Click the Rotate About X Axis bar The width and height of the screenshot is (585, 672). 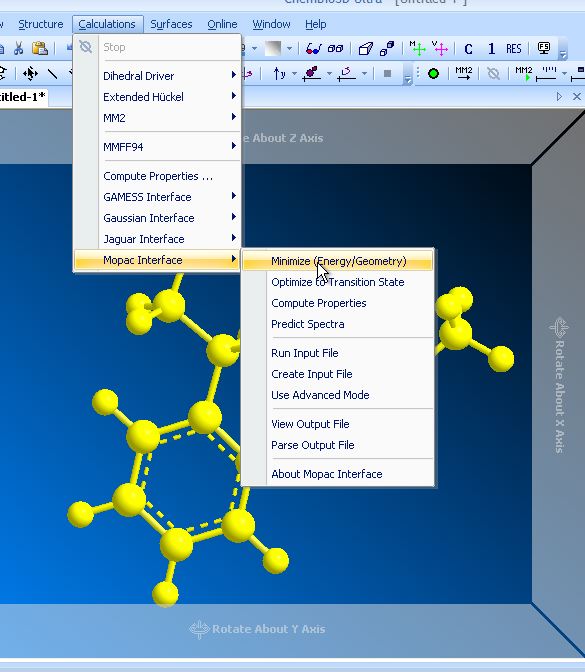[559, 384]
